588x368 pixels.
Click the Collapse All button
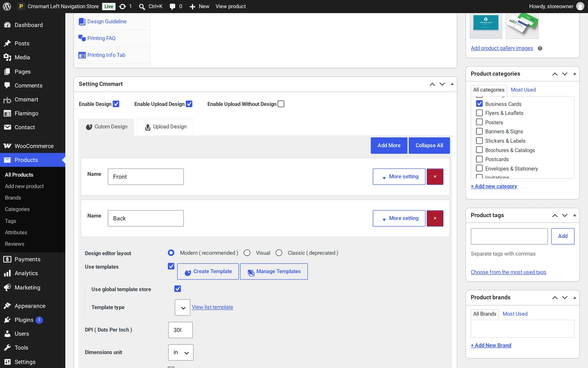429,145
